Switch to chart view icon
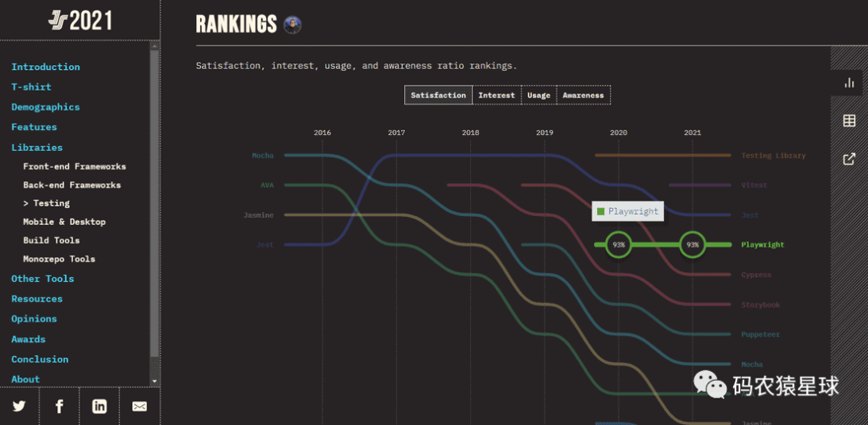868x425 pixels. pyautogui.click(x=850, y=83)
